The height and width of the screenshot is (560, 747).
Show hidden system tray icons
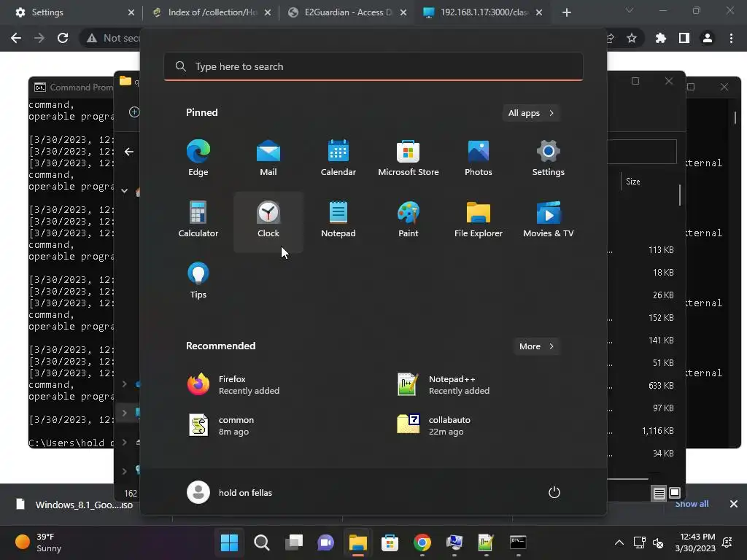pos(619,542)
